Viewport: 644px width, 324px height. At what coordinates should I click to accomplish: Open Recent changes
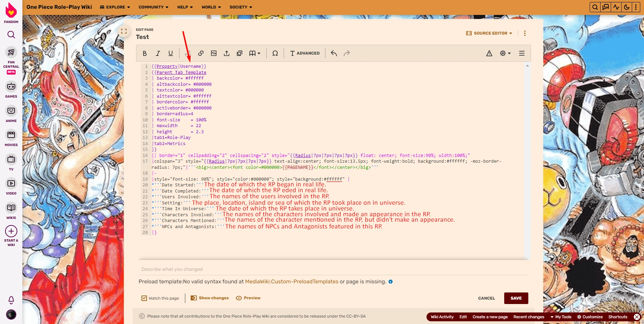(529, 317)
